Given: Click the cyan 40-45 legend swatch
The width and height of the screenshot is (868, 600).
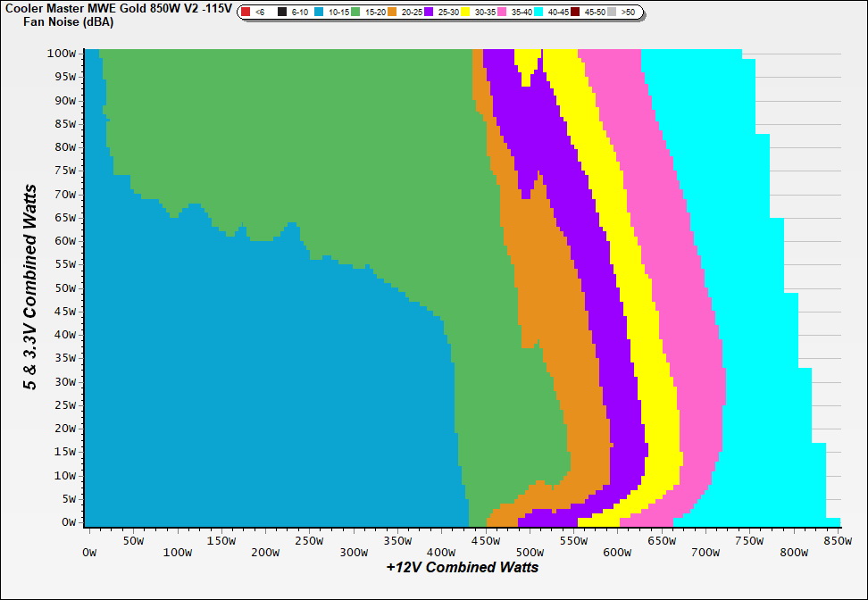Looking at the screenshot, I should pyautogui.click(x=538, y=12).
